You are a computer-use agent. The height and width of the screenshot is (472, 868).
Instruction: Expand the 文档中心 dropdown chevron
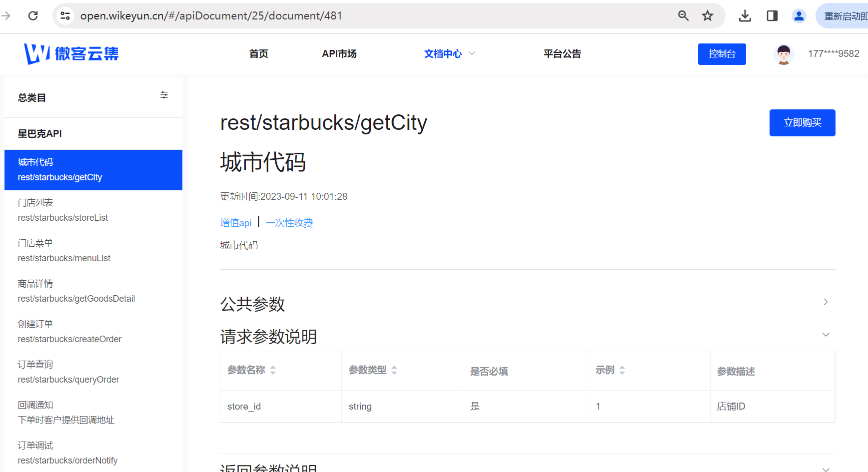[x=472, y=53]
